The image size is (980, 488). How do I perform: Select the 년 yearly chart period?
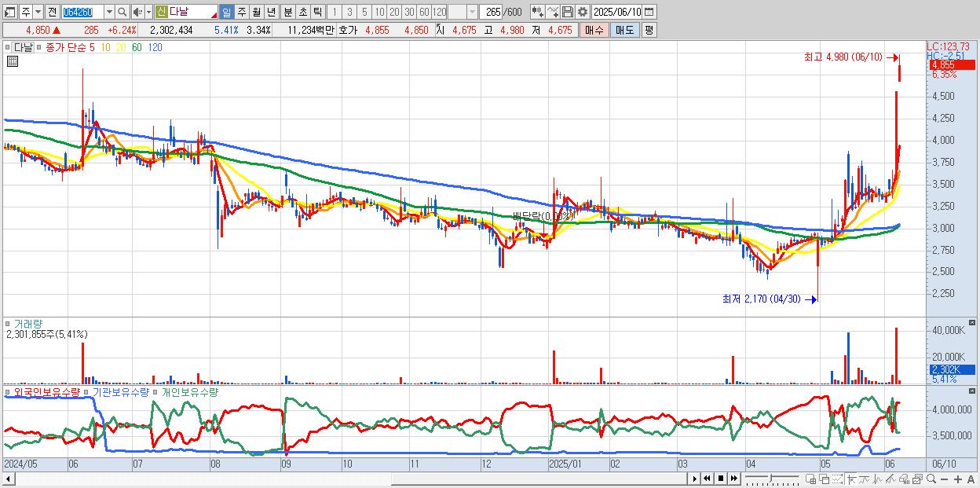tap(272, 12)
